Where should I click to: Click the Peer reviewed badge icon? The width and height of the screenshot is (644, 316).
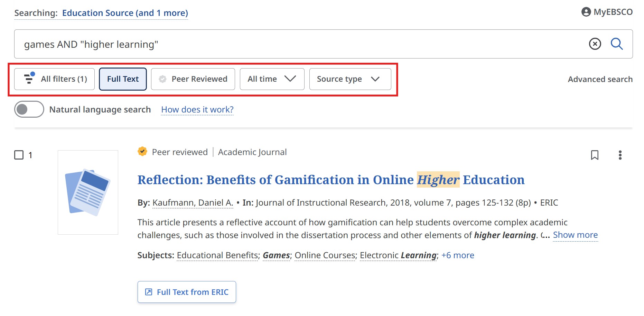[x=142, y=152]
